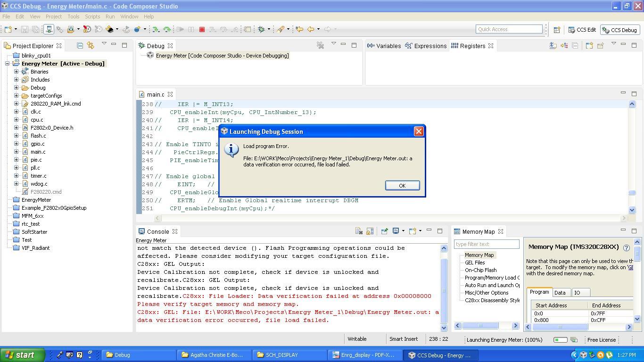The image size is (644, 362).
Task: Toggle Scroll Lock in the Console view
Action: pyautogui.click(x=370, y=231)
